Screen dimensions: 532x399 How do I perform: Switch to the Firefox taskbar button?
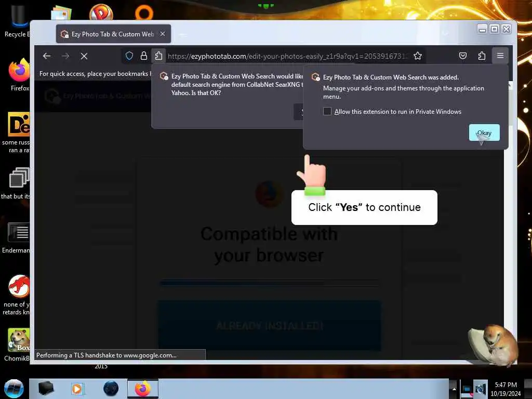coord(143,389)
